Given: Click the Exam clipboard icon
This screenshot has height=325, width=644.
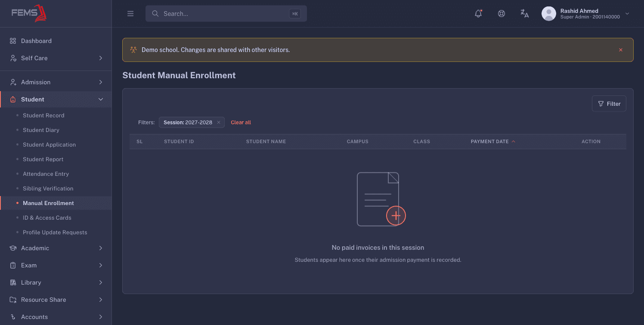Looking at the screenshot, I should [13, 265].
